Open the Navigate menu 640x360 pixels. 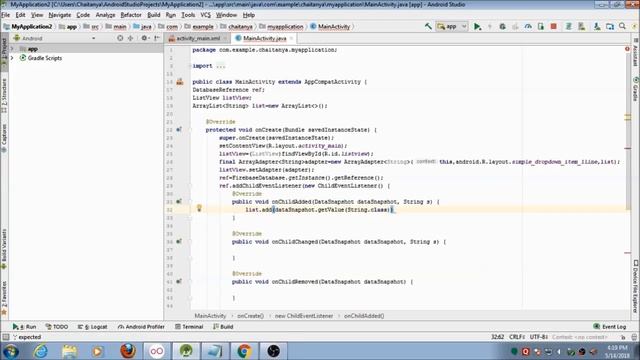click(60, 15)
